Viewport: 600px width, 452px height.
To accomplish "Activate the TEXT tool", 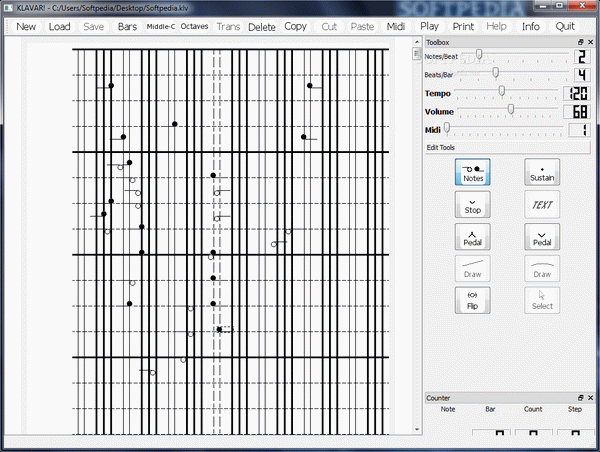I will click(x=542, y=204).
